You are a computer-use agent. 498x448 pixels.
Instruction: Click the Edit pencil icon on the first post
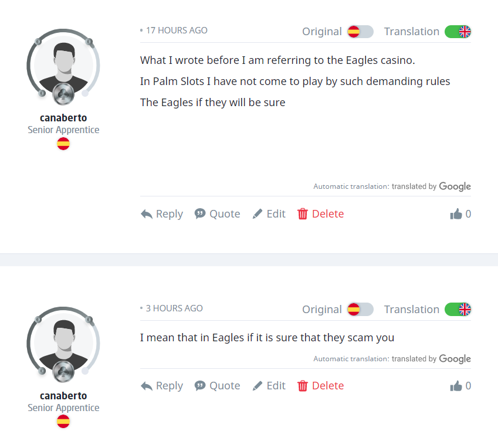coord(258,214)
